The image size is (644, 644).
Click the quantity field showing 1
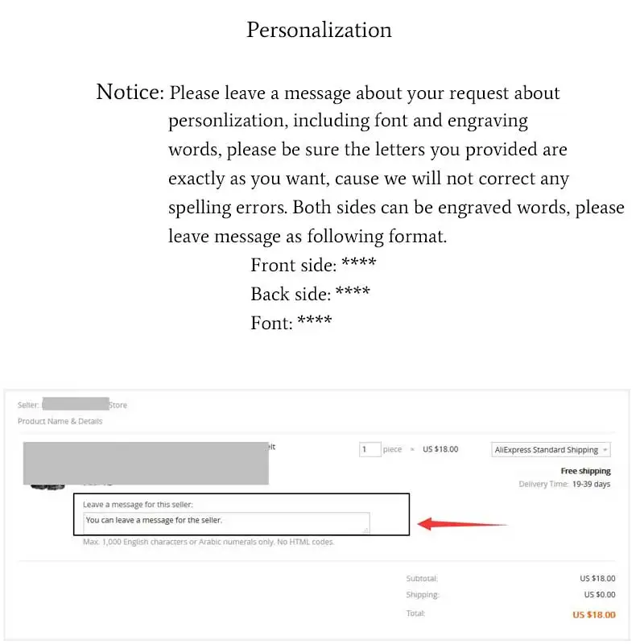pos(369,449)
